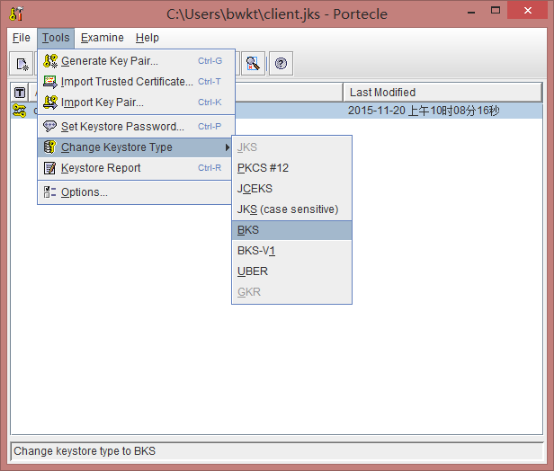Open the Examine menu

point(102,37)
